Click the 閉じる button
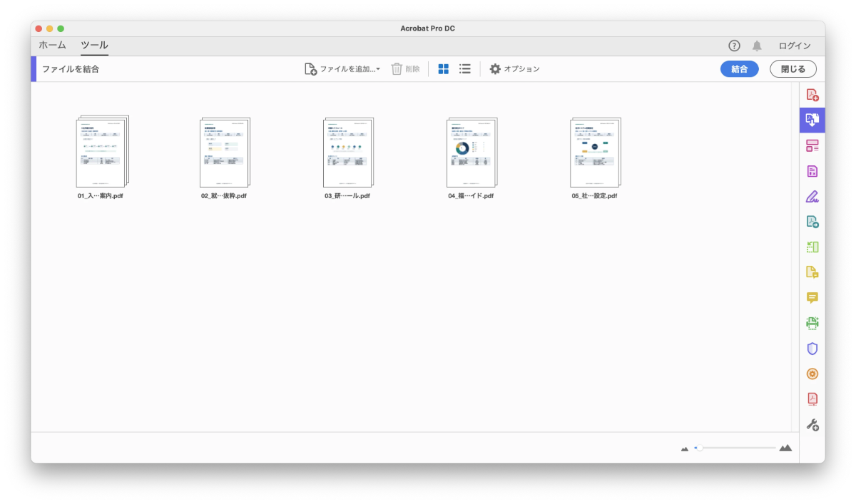856x504 pixels. coord(793,69)
